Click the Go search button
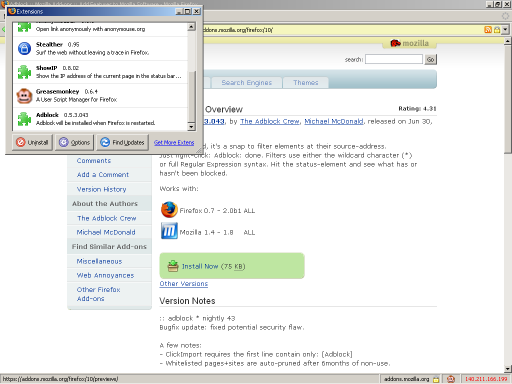512x384 pixels. (x=430, y=60)
